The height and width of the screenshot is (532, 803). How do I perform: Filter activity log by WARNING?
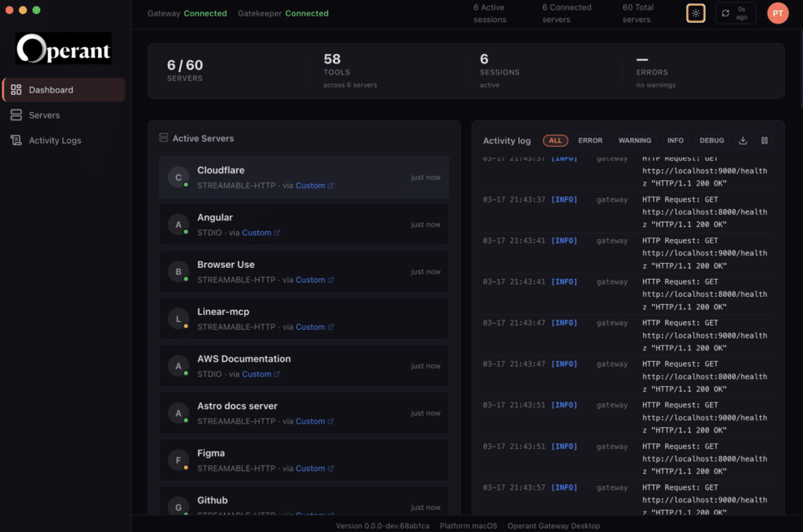coord(634,141)
